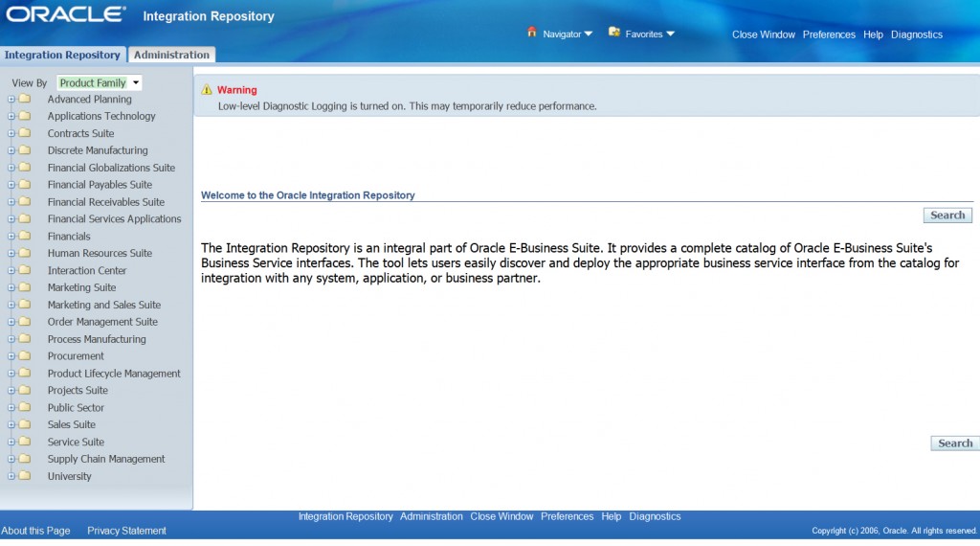The width and height of the screenshot is (980, 546).
Task: Expand the Process Manufacturing tree node
Action: pos(11,340)
